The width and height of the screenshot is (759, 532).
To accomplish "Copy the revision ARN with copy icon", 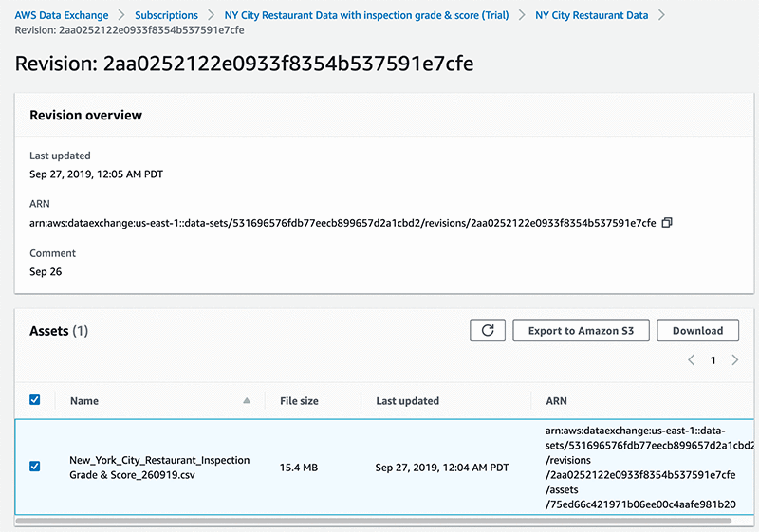I will 667,223.
